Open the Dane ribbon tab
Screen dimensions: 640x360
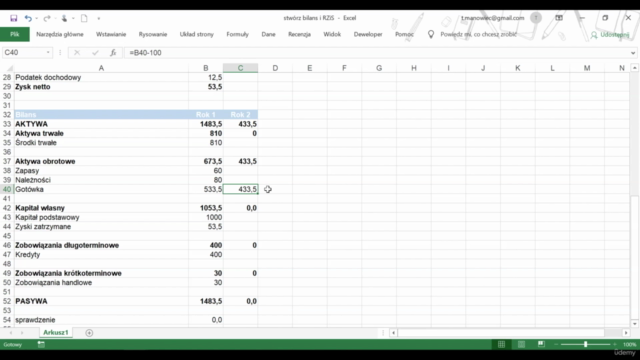pyautogui.click(x=268, y=34)
